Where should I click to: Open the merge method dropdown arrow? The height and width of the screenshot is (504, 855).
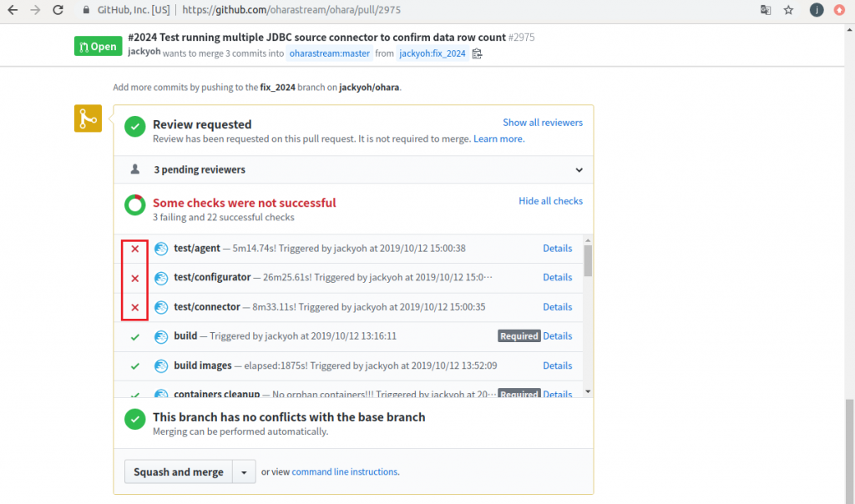point(243,472)
